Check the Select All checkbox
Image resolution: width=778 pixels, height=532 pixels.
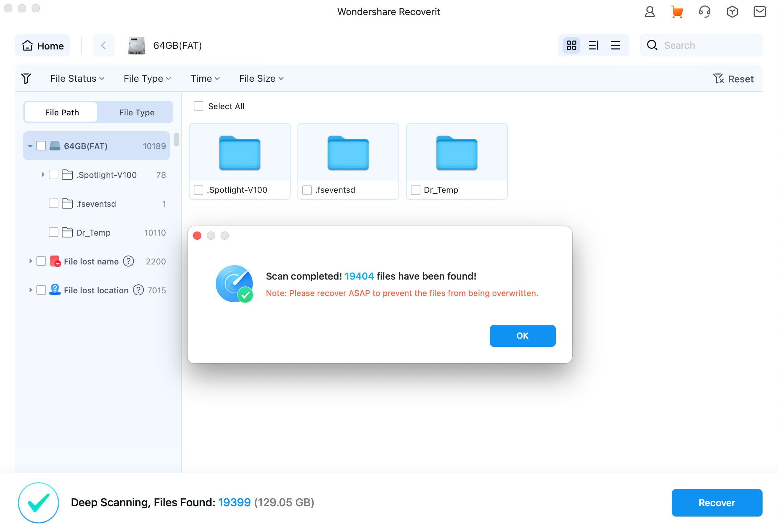[x=199, y=106]
